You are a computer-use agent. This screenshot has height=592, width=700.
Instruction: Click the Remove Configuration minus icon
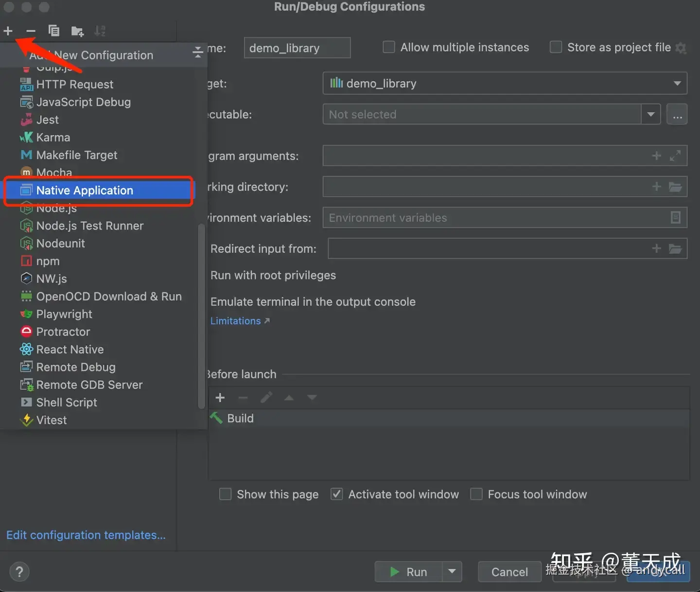pyautogui.click(x=31, y=31)
